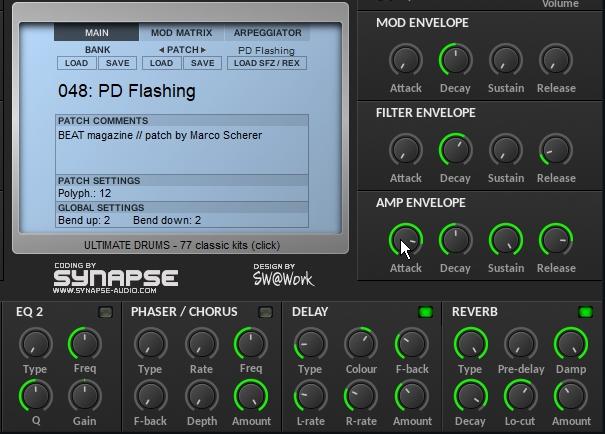
Task: Click the Synapse Audio logo
Action: pyautogui.click(x=115, y=278)
